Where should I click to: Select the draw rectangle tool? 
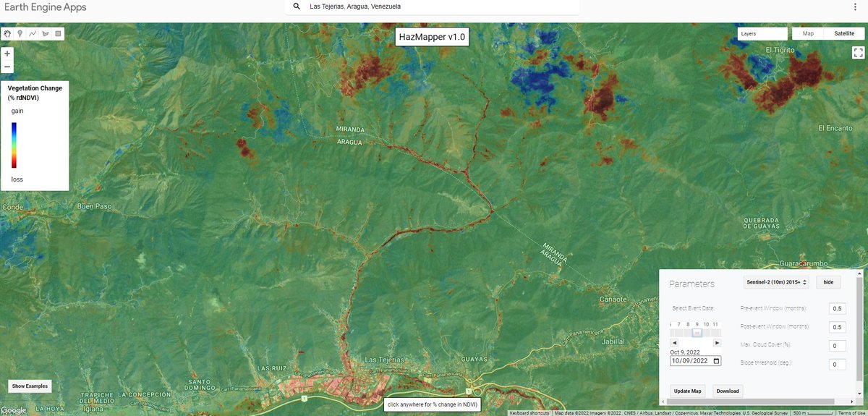(59, 33)
